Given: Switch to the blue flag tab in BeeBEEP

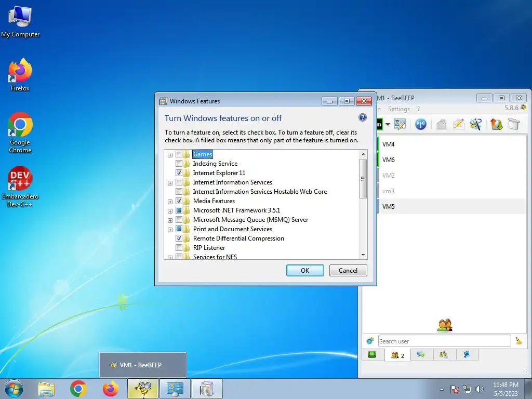Looking at the screenshot, I should pos(467,354).
